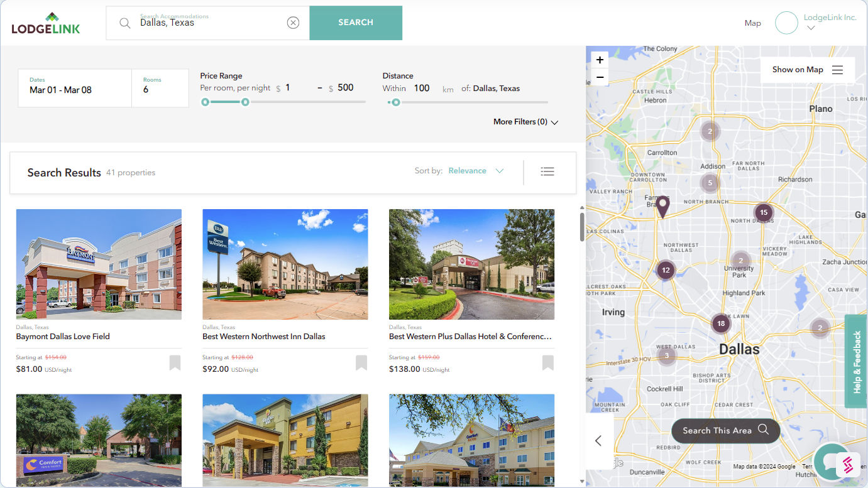Open Best Western Plus Dallas Hotel photo

click(471, 264)
